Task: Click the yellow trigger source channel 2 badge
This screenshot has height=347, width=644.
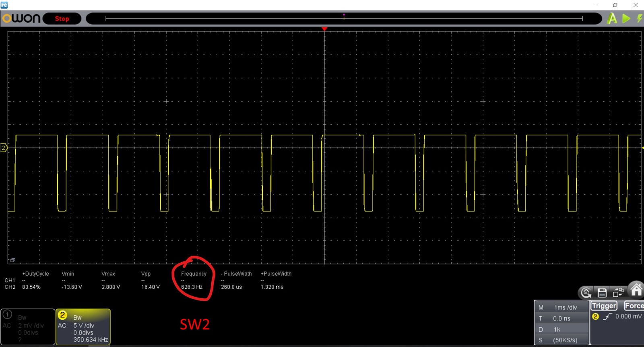Action: tap(596, 316)
